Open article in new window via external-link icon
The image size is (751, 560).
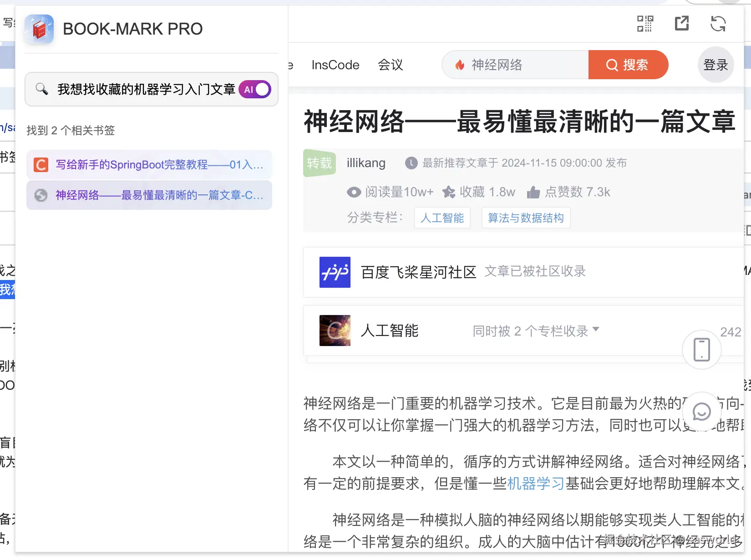[681, 23]
